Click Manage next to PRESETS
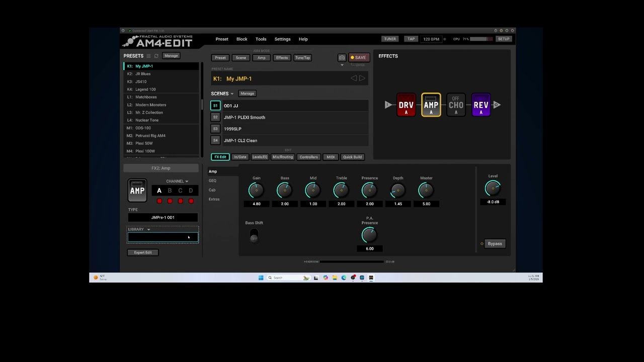This screenshot has height=362, width=644. coord(171,56)
